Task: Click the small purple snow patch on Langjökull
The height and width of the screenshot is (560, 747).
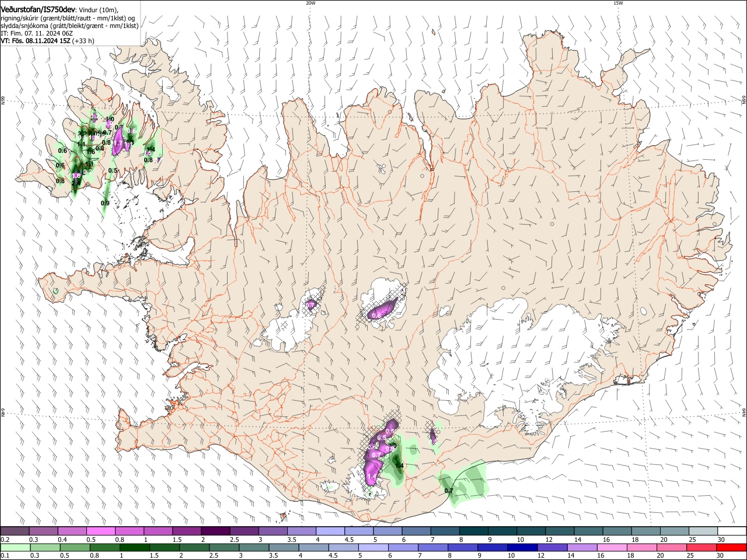Action: tap(311, 304)
